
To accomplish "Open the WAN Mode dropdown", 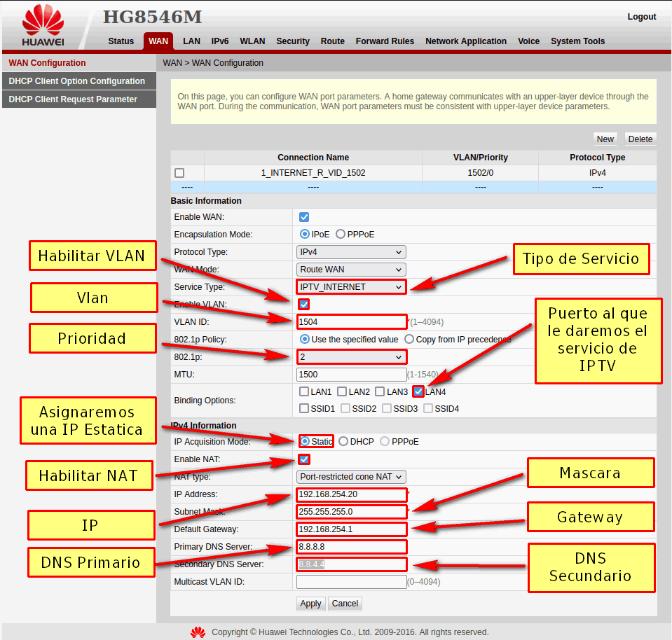I will [351, 270].
